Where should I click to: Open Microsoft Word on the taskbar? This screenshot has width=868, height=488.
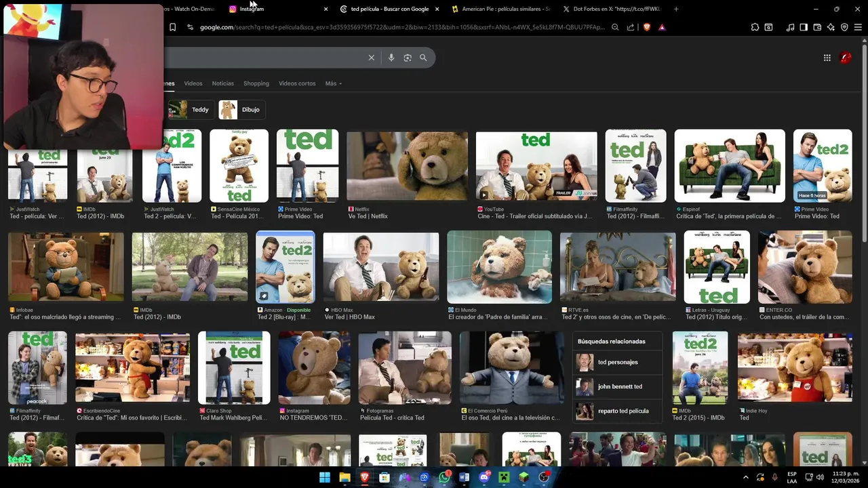[464, 477]
